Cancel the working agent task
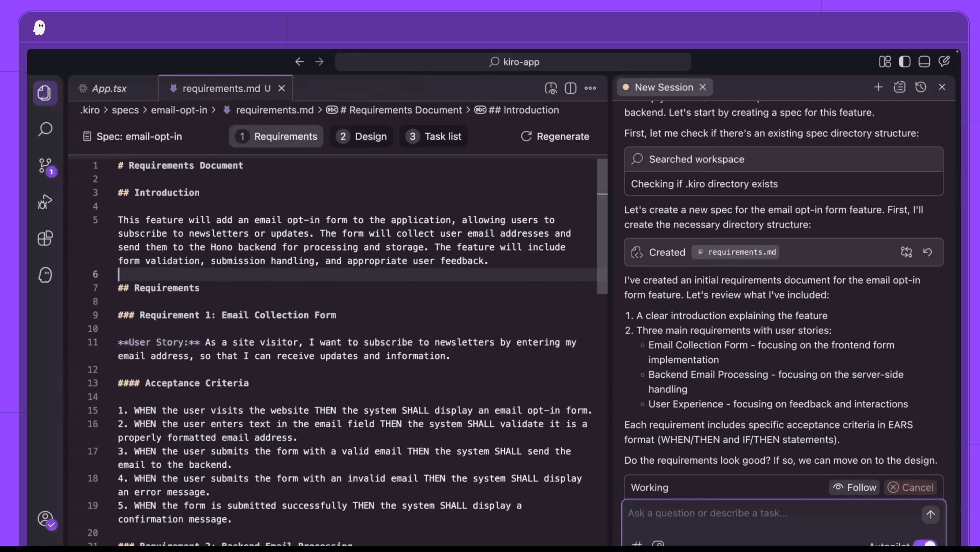980x552 pixels. pyautogui.click(x=911, y=487)
